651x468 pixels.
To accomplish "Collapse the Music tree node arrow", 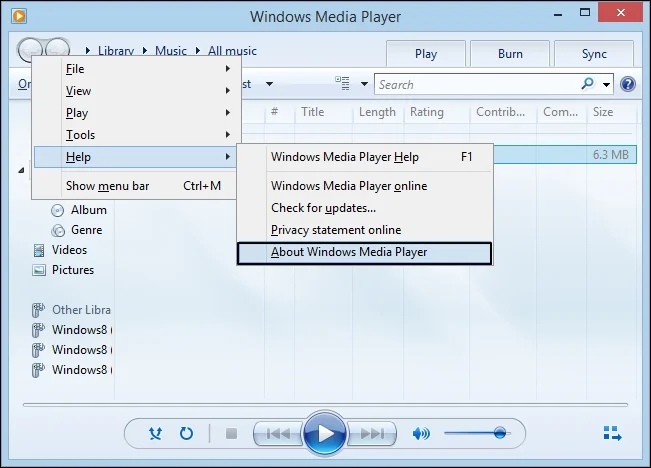I will pos(21,170).
